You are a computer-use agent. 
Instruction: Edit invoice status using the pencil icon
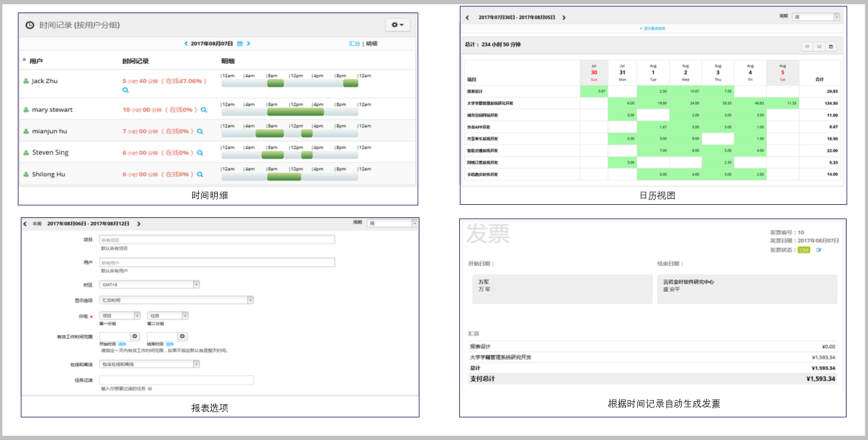coord(819,250)
